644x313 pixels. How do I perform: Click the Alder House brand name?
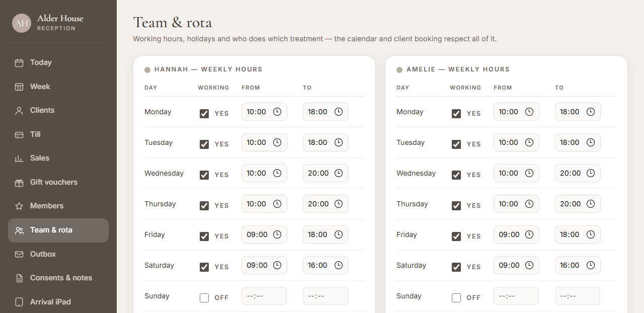click(60, 18)
